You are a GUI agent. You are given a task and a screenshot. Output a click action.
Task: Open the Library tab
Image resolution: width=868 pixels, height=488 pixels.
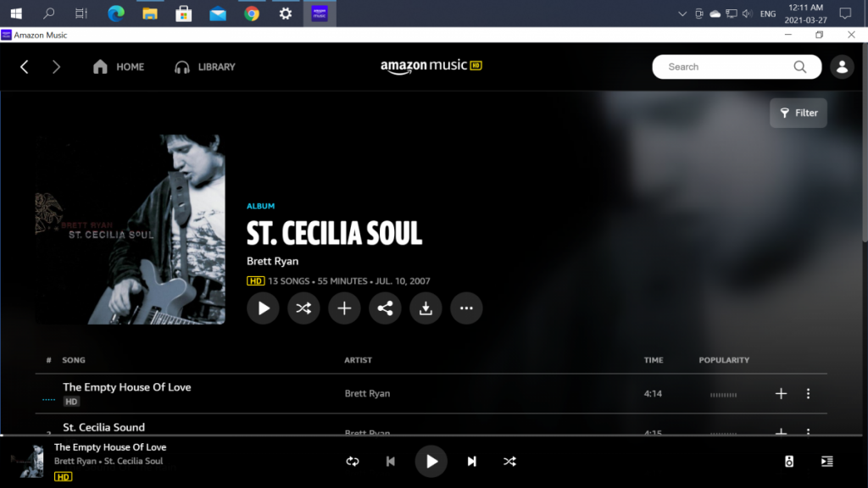[205, 67]
